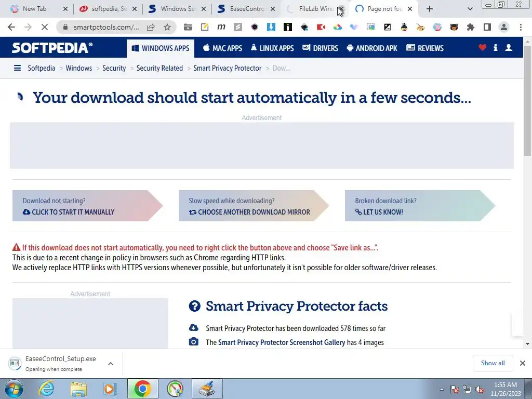
Task: Open the Windows Apps section
Action: coord(161,48)
